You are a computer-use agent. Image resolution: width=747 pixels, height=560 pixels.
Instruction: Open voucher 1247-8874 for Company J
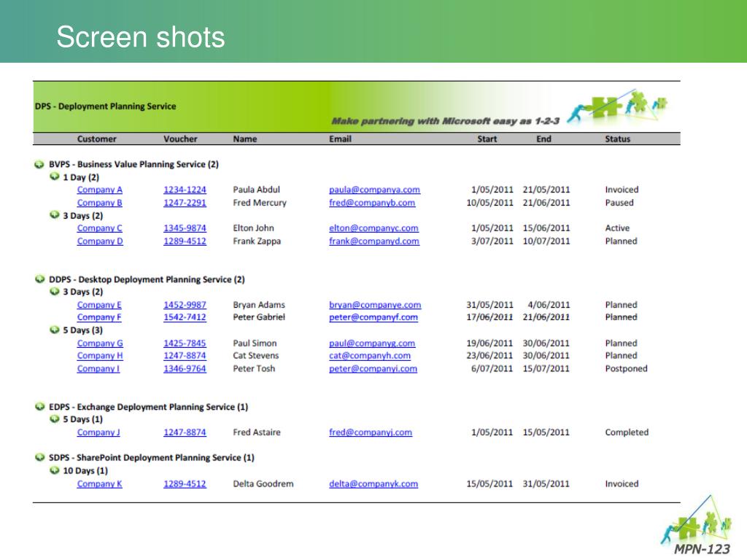(x=185, y=432)
